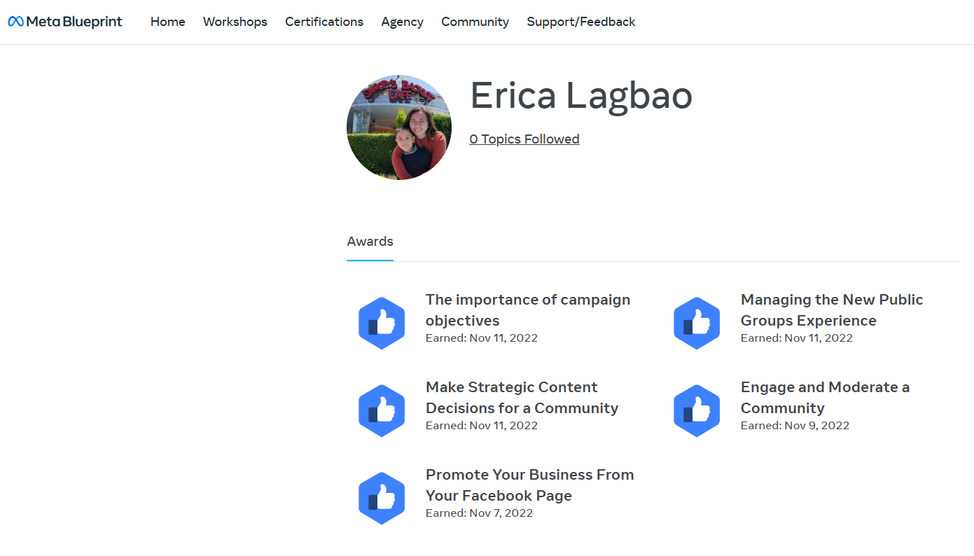974x556 pixels.
Task: Visit the Community page
Action: point(475,22)
